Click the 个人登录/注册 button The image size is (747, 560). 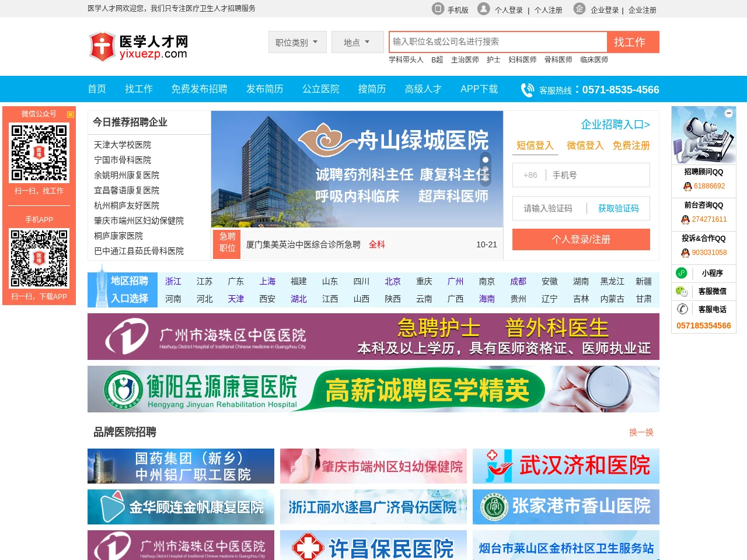[x=581, y=239]
